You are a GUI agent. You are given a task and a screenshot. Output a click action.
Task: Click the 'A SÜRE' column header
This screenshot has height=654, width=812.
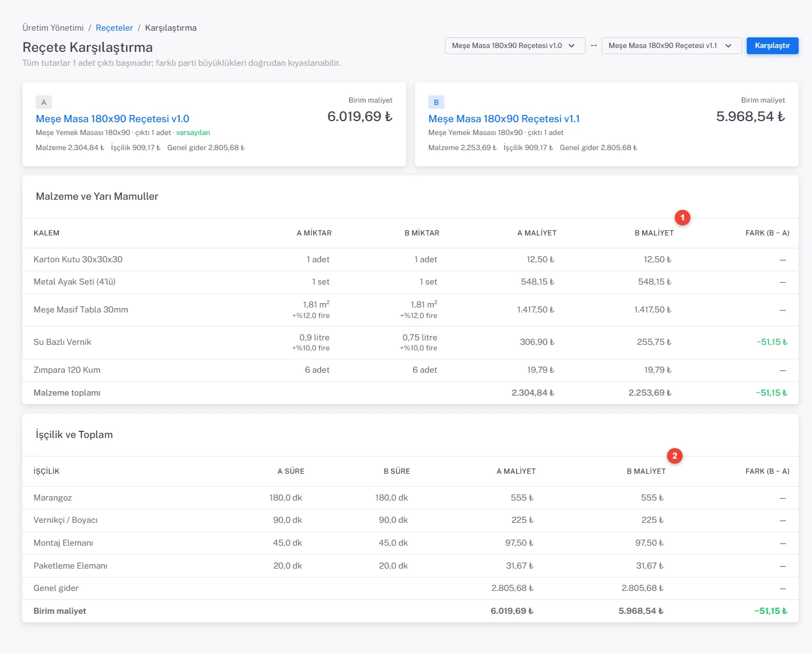[291, 472]
